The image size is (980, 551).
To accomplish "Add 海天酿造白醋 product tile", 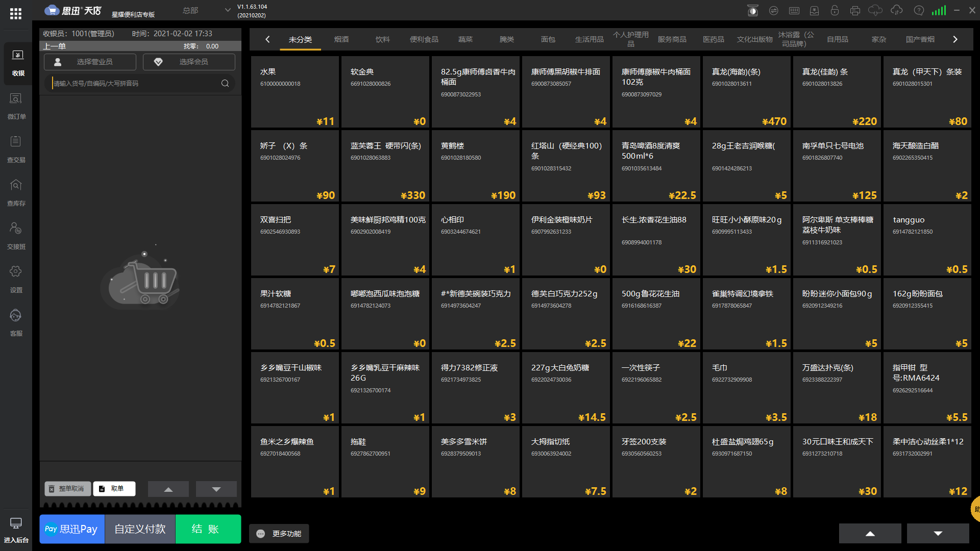I will [927, 166].
